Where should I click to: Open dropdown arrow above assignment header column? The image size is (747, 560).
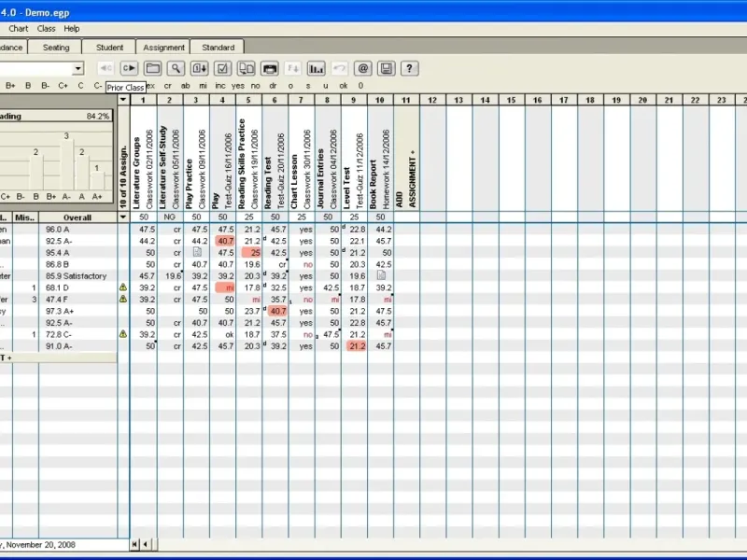[x=123, y=99]
